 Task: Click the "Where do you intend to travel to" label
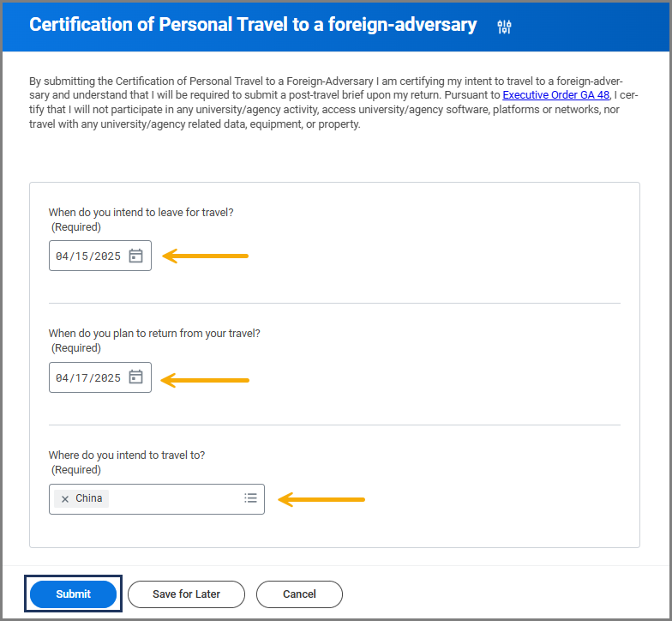(x=126, y=455)
